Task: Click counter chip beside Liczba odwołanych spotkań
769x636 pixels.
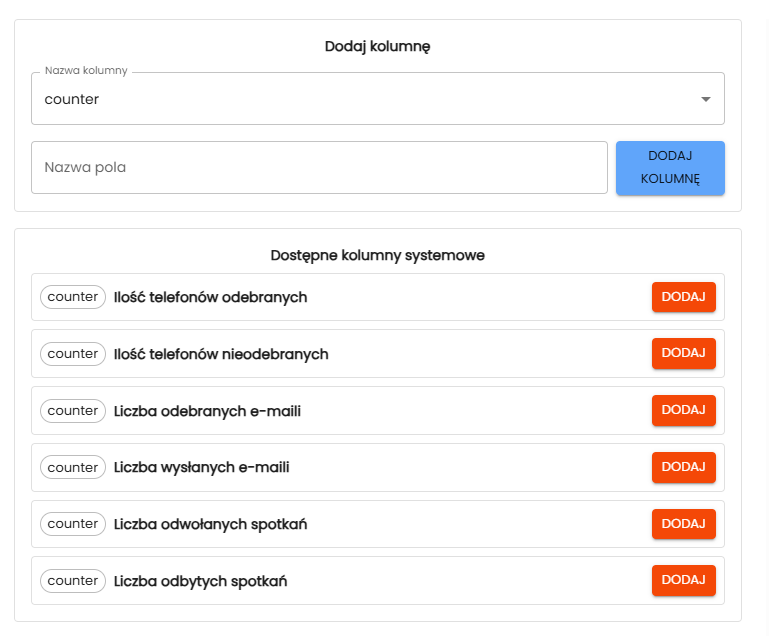Action: point(73,524)
